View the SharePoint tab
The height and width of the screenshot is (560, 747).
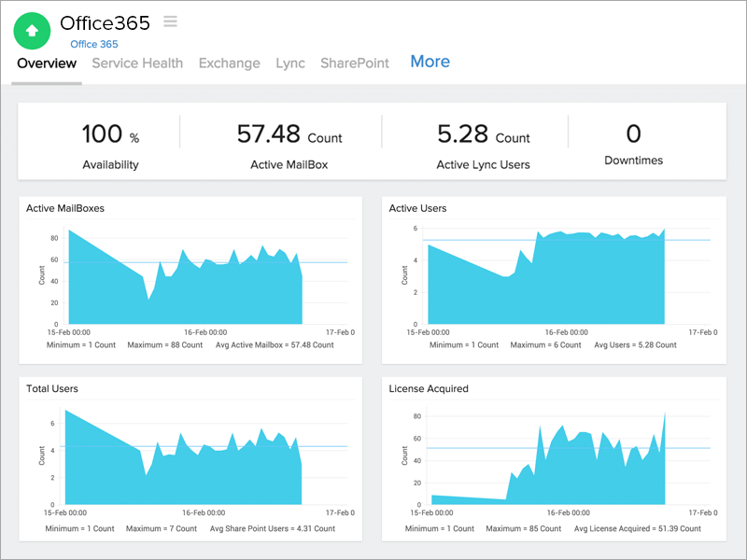pos(355,63)
